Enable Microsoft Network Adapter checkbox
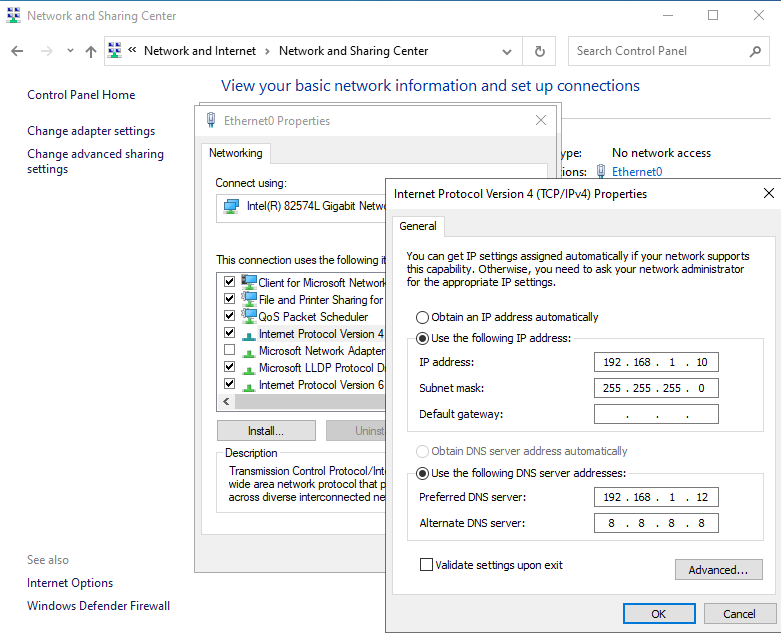Image resolution: width=781 pixels, height=633 pixels. pyautogui.click(x=229, y=350)
